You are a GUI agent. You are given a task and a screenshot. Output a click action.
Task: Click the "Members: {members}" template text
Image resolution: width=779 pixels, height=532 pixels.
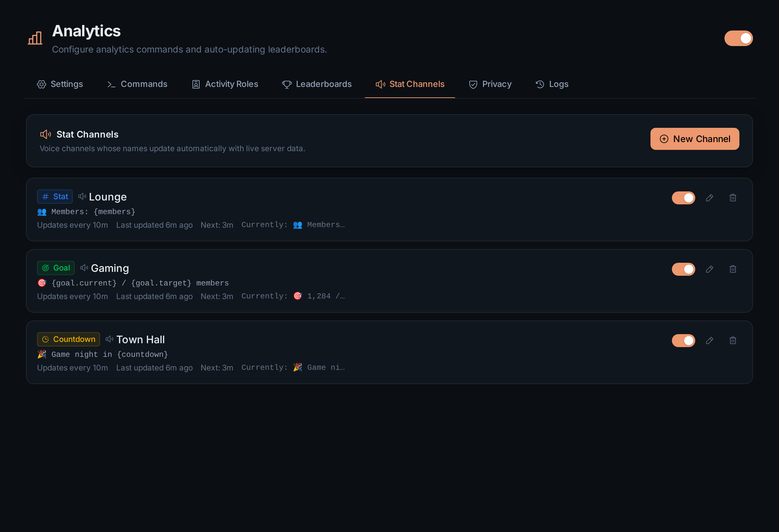pyautogui.click(x=86, y=212)
